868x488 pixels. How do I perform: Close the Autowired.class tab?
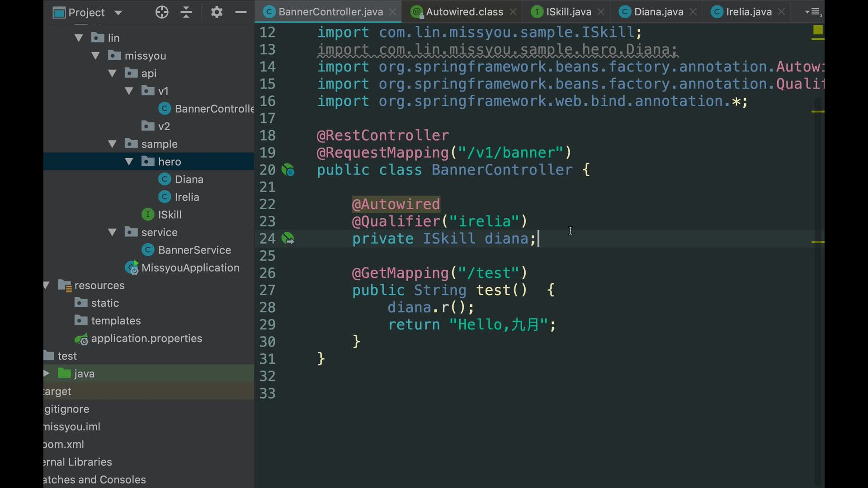tap(513, 12)
